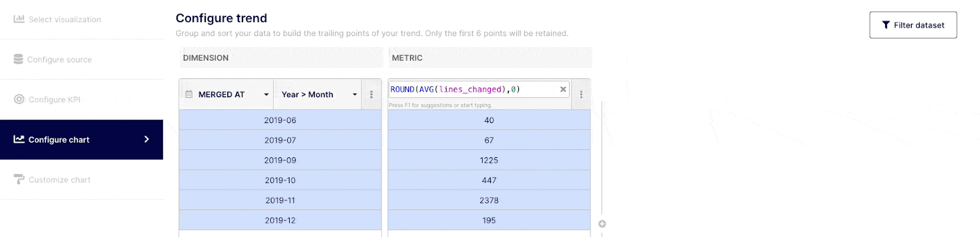Click the funnel icon in Filter dataset

(x=886, y=25)
